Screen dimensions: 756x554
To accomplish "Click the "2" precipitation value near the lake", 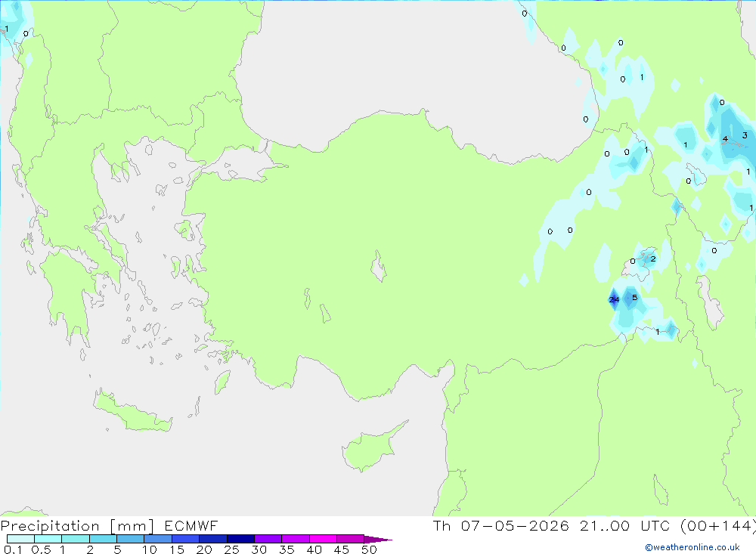I will click(653, 259).
